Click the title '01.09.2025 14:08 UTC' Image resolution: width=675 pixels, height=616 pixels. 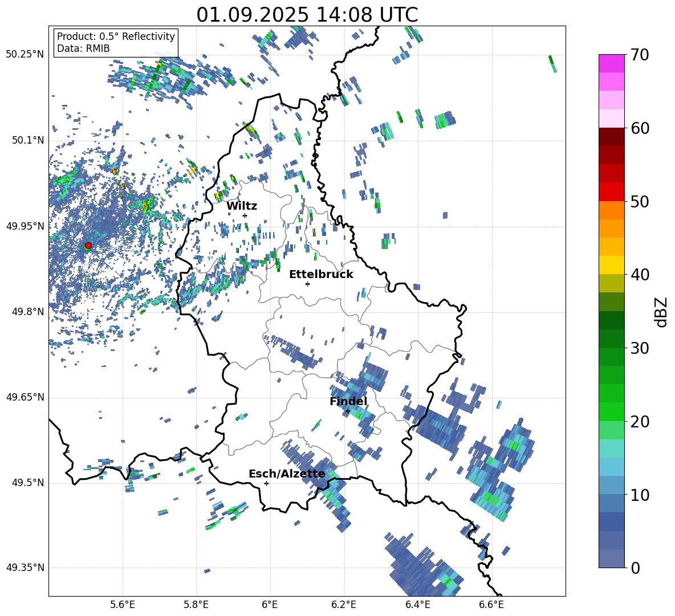pos(307,15)
